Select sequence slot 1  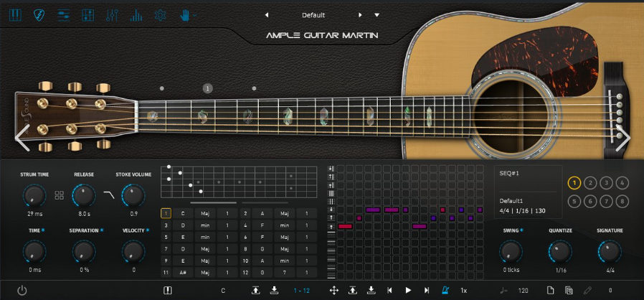tap(574, 183)
